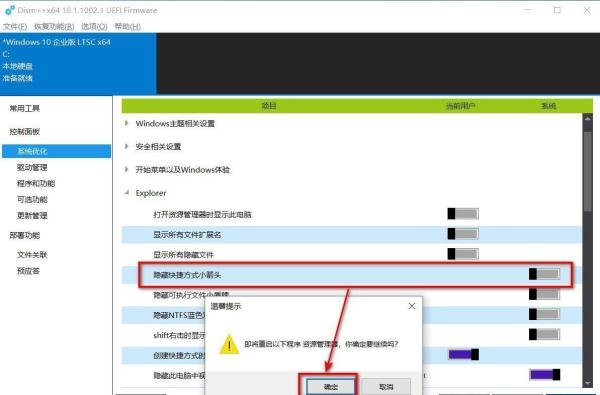Open 可选功能 in sidebar
Image resolution: width=600 pixels, height=395 pixels.
pyautogui.click(x=32, y=199)
